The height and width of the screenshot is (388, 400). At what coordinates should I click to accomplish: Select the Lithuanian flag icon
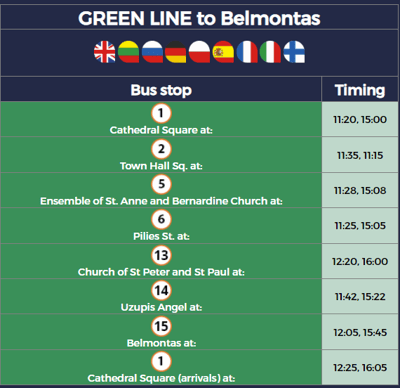129,52
